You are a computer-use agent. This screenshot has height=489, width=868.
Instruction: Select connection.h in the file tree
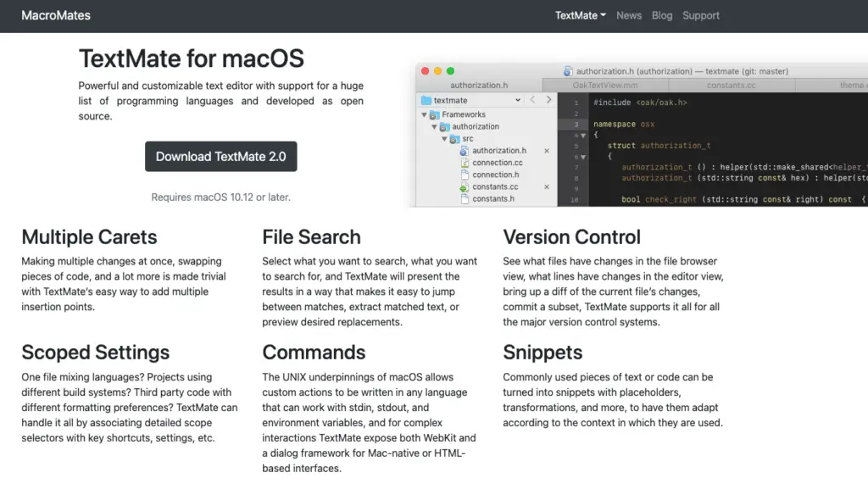click(495, 175)
